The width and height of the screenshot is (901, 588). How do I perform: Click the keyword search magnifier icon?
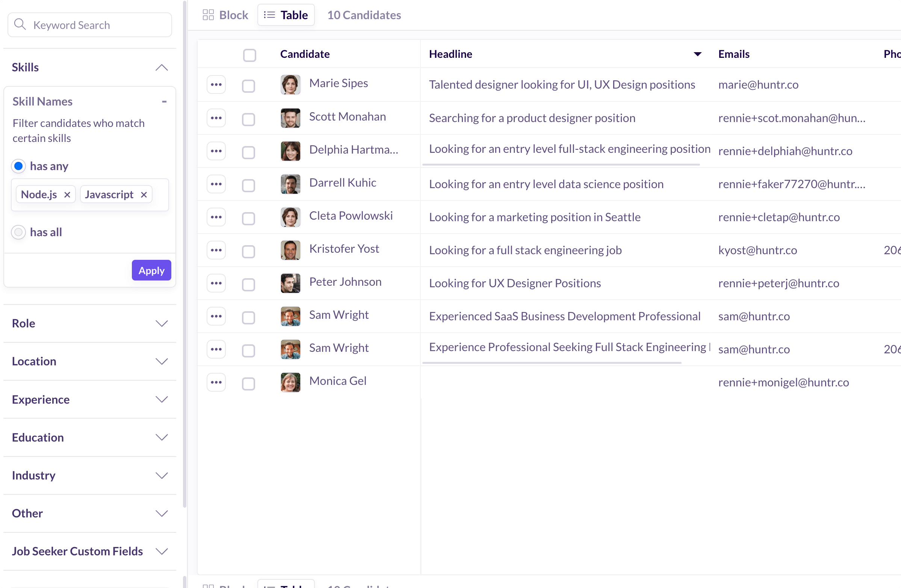coord(20,25)
